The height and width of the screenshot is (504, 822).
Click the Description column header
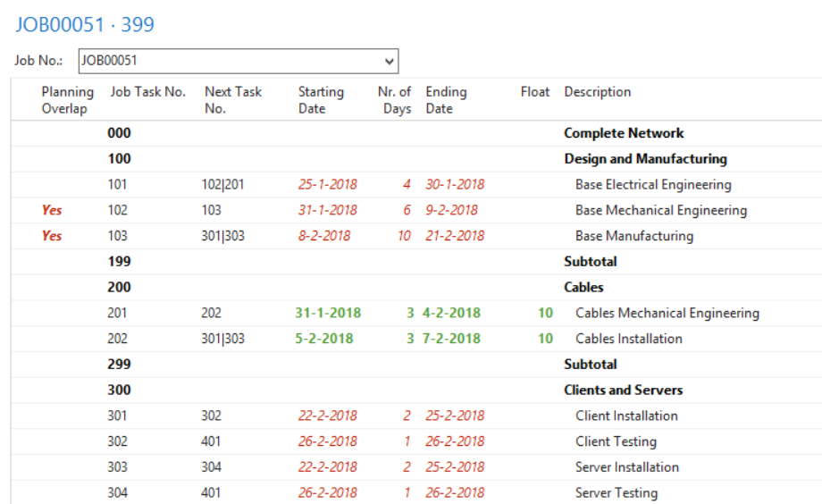pyautogui.click(x=597, y=92)
